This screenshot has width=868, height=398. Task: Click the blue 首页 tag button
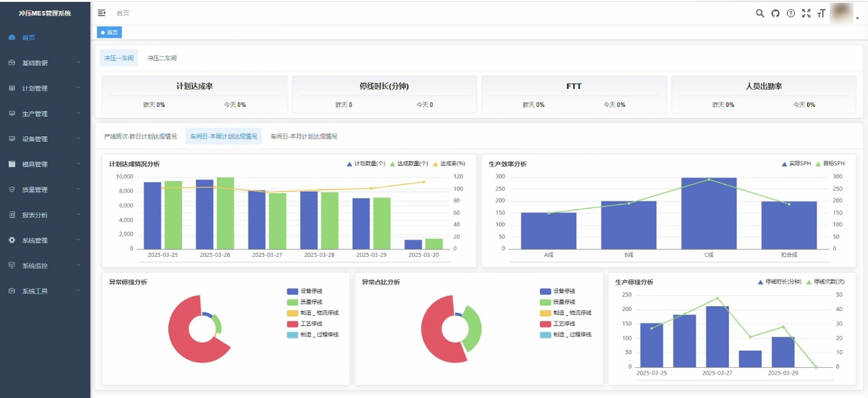point(110,32)
